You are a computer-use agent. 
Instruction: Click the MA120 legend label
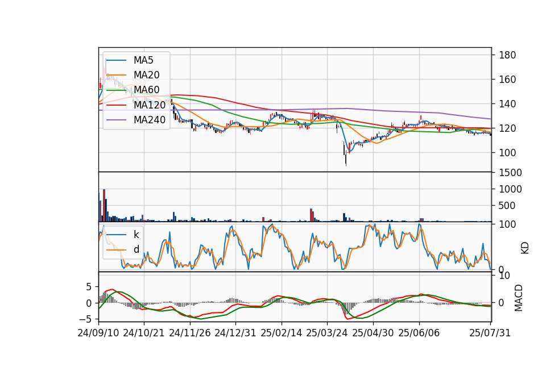point(150,105)
